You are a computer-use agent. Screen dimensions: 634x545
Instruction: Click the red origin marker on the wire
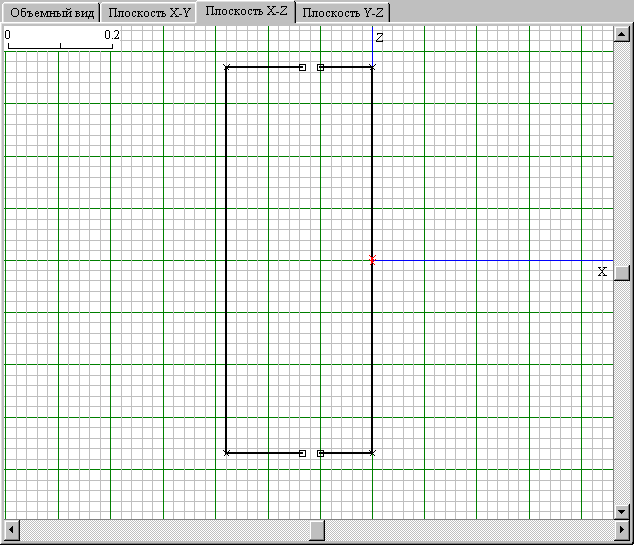click(372, 260)
